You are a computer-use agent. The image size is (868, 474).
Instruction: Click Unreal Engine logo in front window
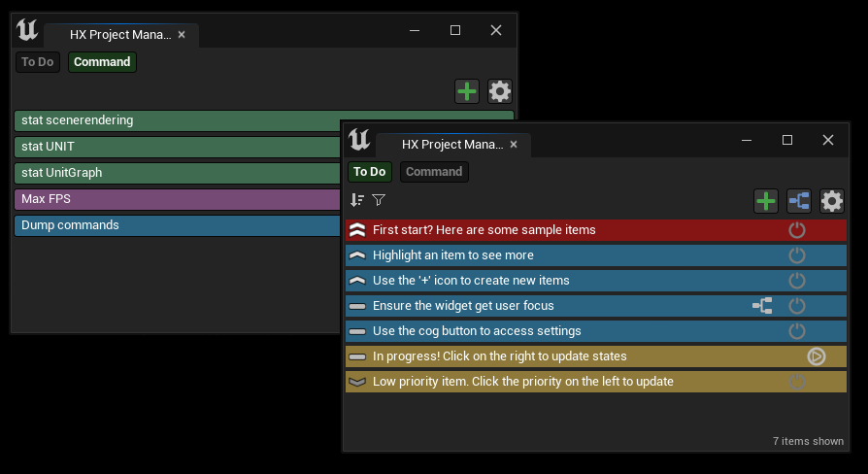point(359,140)
